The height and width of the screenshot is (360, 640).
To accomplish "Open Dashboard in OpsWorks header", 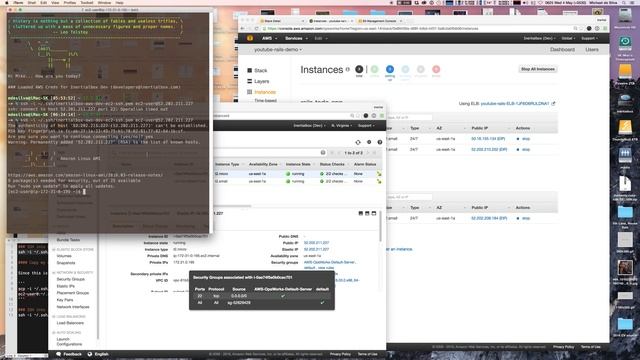I will (562, 49).
